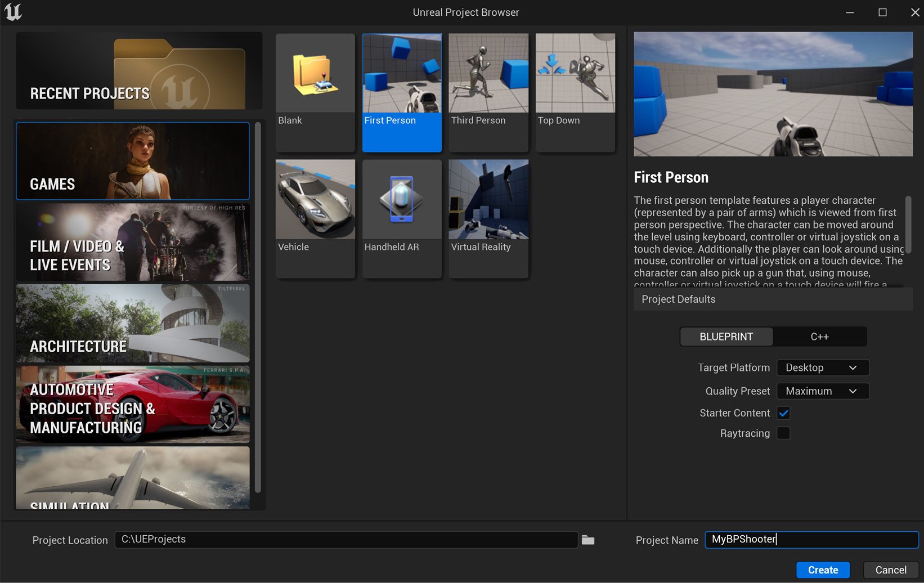This screenshot has height=583, width=924.
Task: Choose the Architecture category
Action: 133,323
